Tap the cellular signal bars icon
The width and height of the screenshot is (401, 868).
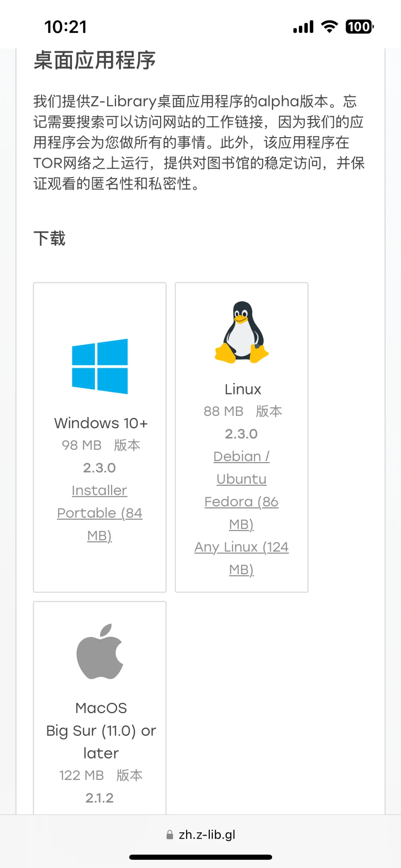[x=303, y=27]
